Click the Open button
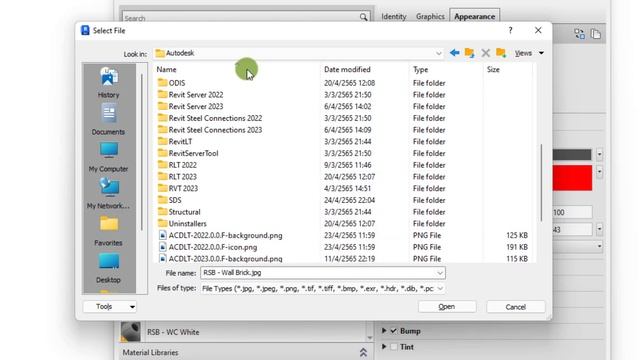The image size is (640, 360). (x=447, y=307)
